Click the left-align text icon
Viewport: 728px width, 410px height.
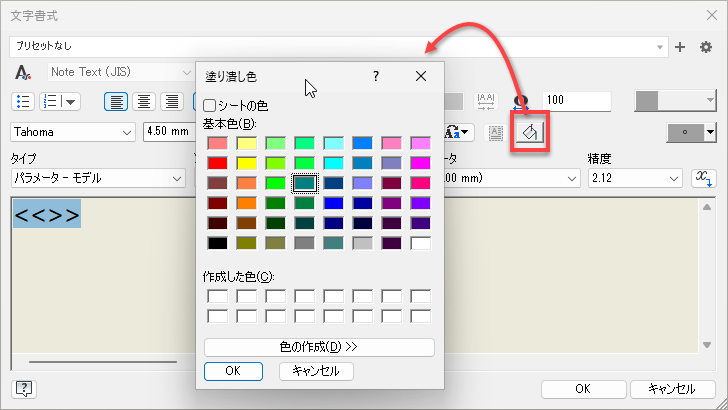[117, 101]
